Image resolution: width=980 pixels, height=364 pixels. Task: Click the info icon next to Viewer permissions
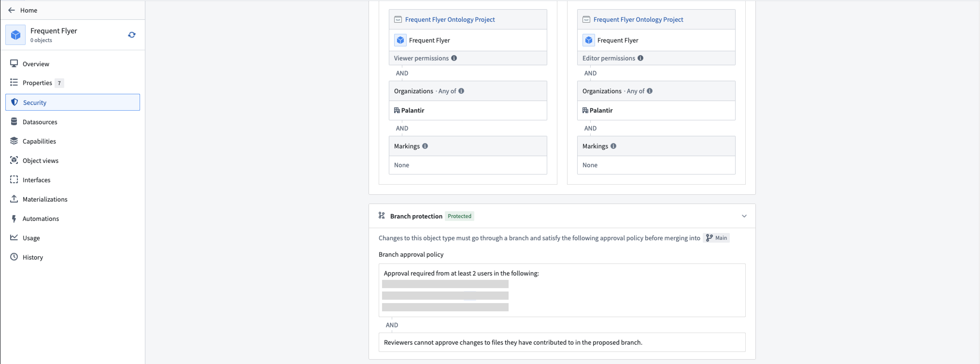[x=454, y=58]
